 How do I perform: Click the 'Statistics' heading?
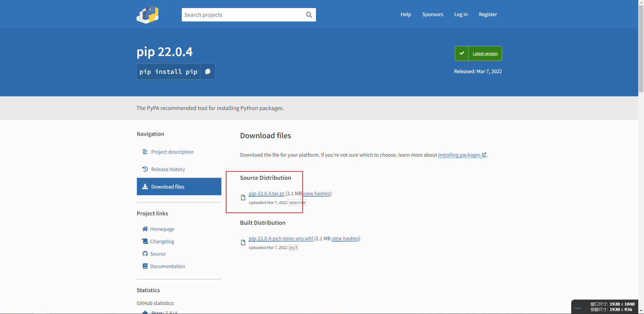(x=148, y=290)
